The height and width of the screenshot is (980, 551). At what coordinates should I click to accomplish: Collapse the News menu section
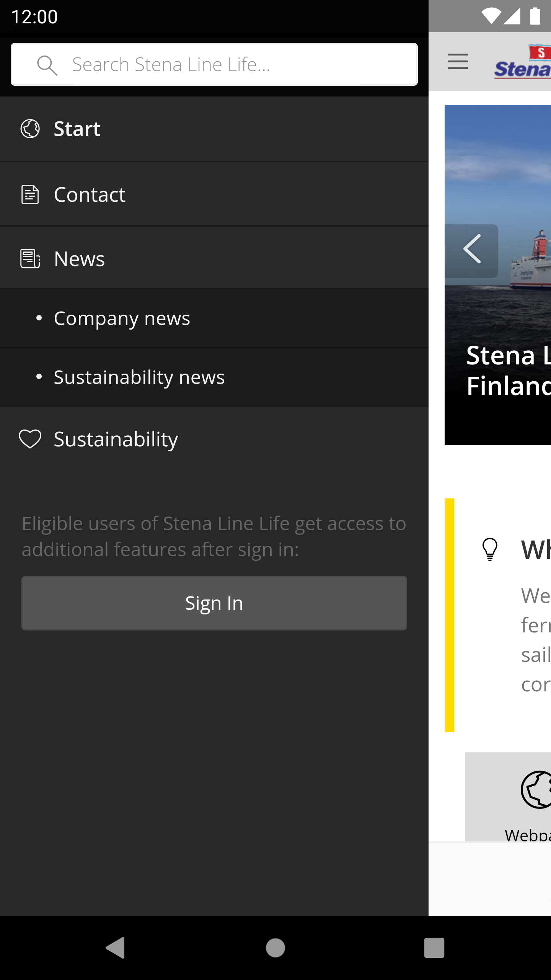pos(214,258)
